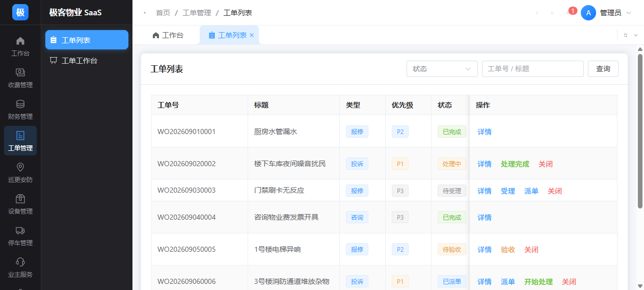This screenshot has height=290, width=644.
Task: Expand the 管理员 user menu
Action: pos(606,13)
